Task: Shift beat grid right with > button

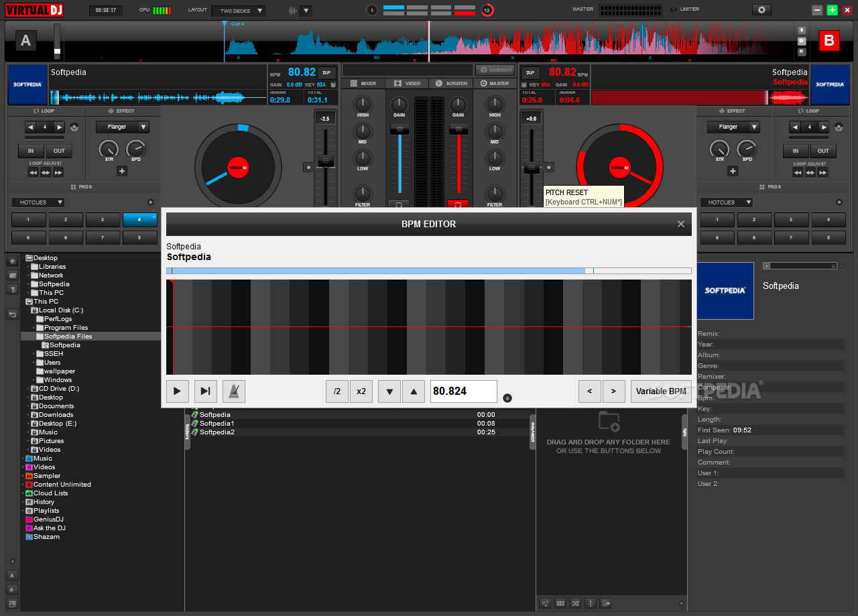Action: tap(614, 391)
